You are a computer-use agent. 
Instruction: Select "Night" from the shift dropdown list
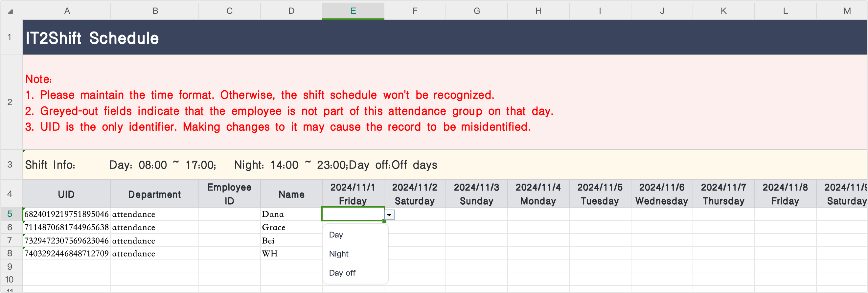coord(338,254)
